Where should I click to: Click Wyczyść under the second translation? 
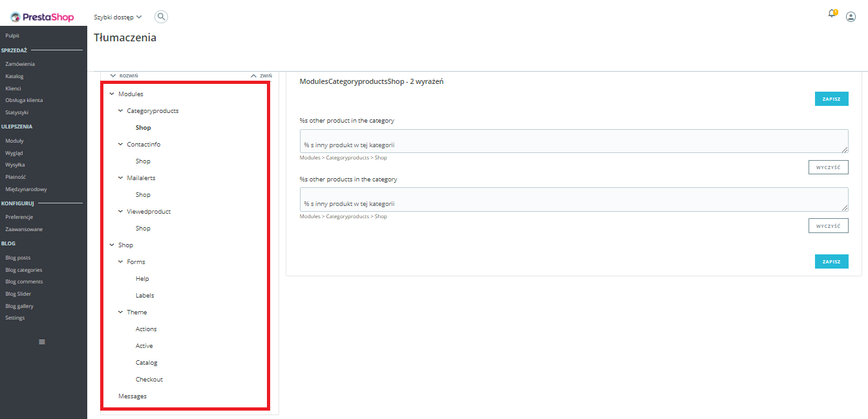829,225
